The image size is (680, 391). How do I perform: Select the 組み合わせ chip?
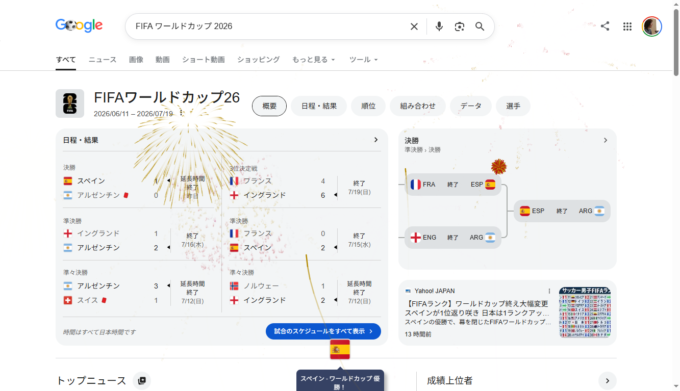[418, 106]
